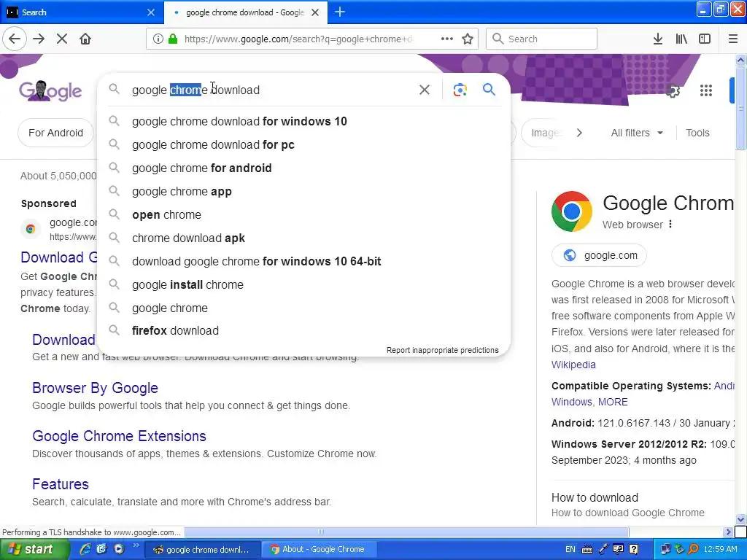
Task: Switch to the Search tab
Action: 82,12
